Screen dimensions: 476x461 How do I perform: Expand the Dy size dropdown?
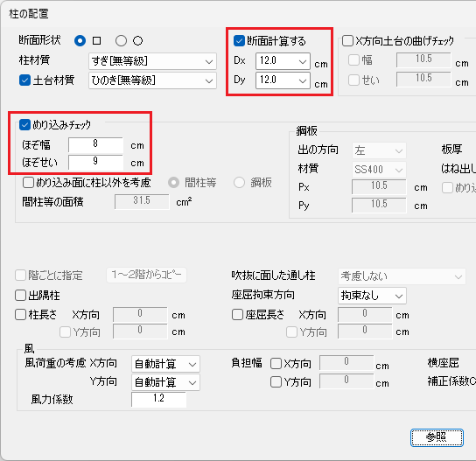[283, 80]
